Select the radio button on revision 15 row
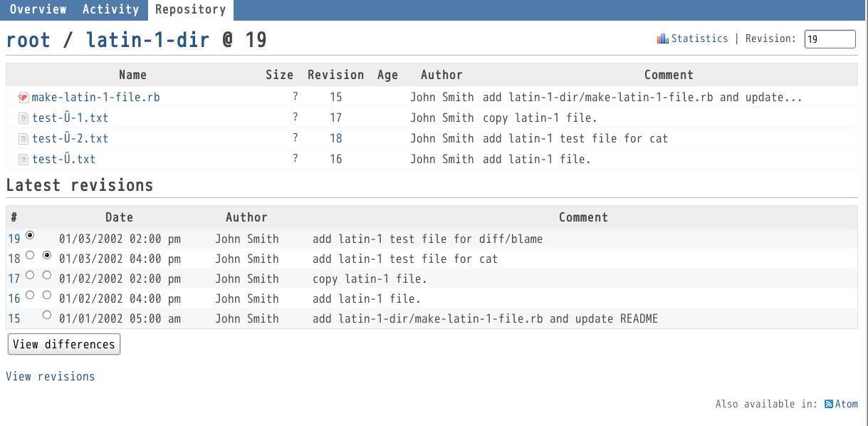The height and width of the screenshot is (426, 868). pyautogui.click(x=47, y=315)
